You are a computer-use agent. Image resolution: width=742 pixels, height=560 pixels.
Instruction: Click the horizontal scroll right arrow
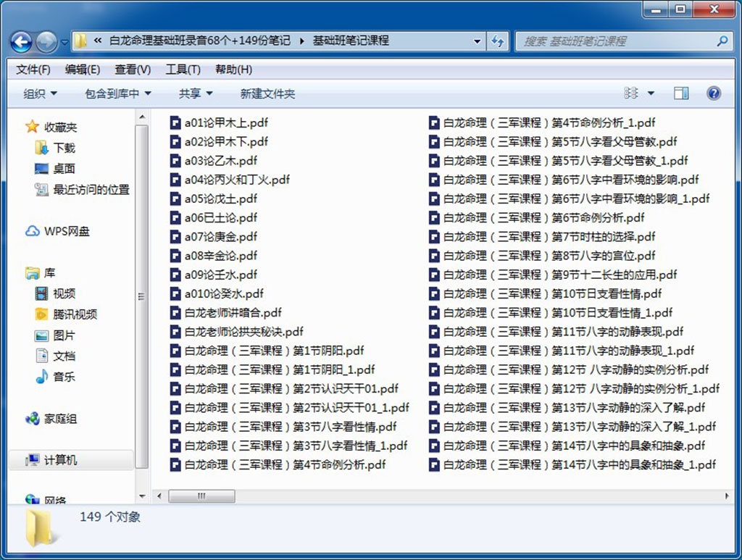[727, 496]
